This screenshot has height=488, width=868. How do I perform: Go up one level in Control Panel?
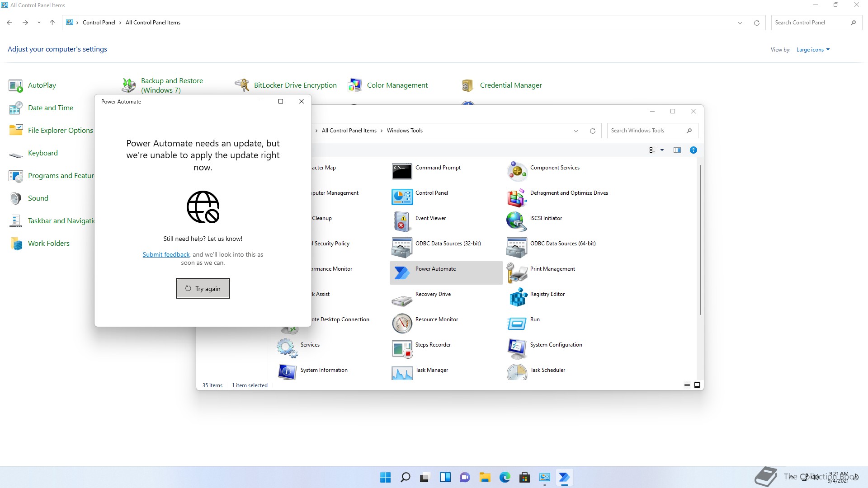tap(52, 23)
